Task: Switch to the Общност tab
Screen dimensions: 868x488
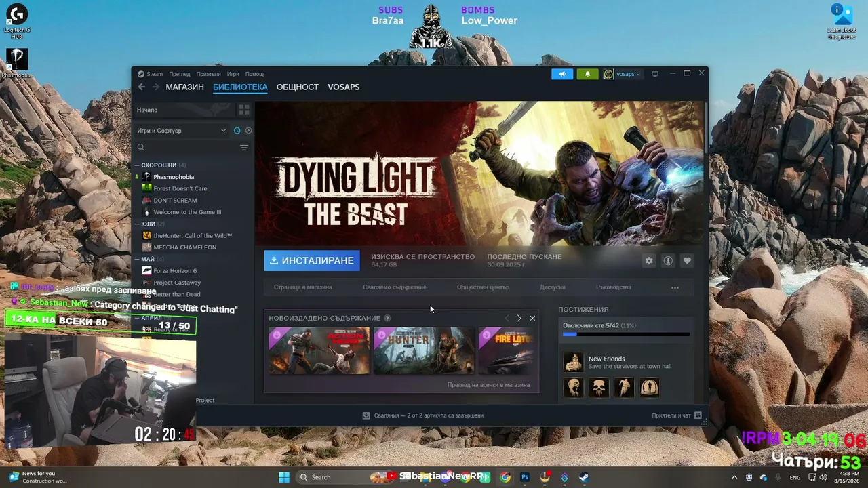Action: click(x=298, y=87)
